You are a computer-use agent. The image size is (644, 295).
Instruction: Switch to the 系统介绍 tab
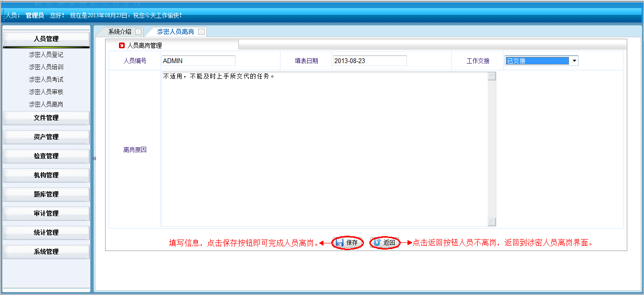[x=119, y=32]
